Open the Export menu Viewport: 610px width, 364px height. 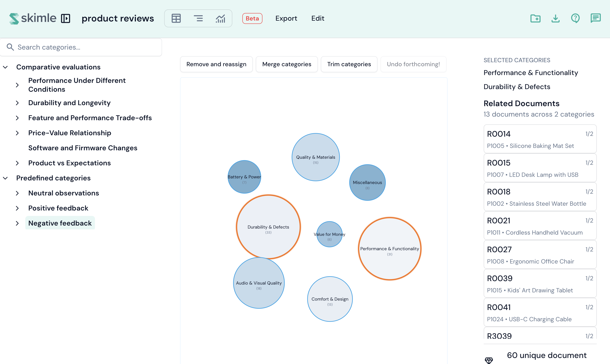click(x=286, y=18)
